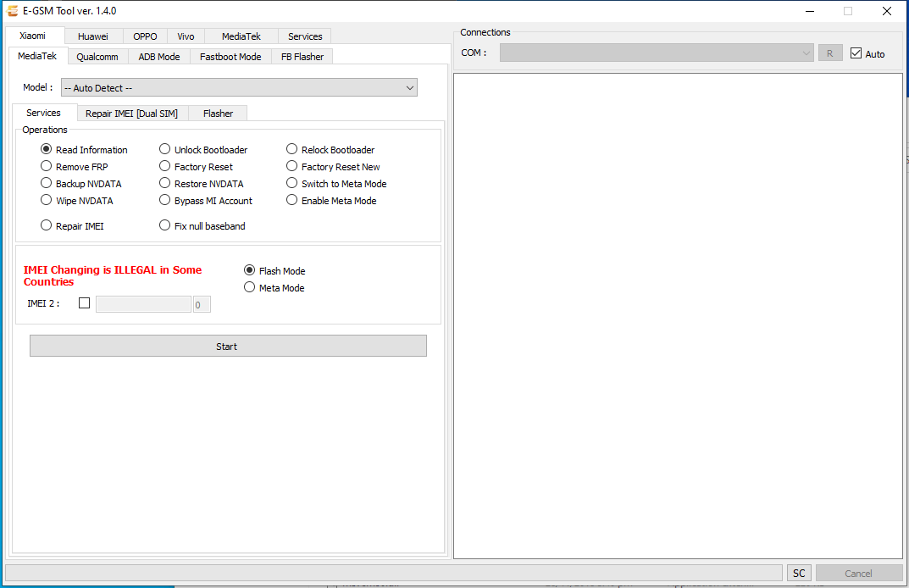Select the Unlock Bootloader operation
Image resolution: width=909 pixels, height=588 pixels.
pyautogui.click(x=164, y=148)
